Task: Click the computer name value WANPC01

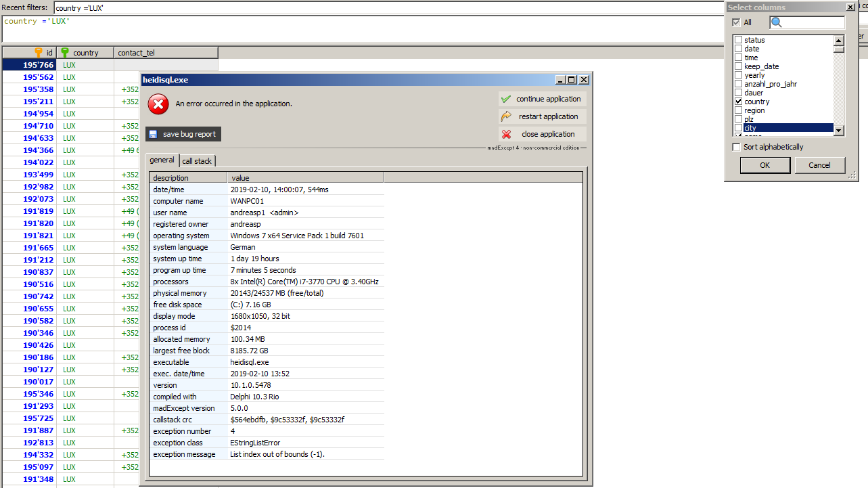Action: (247, 201)
